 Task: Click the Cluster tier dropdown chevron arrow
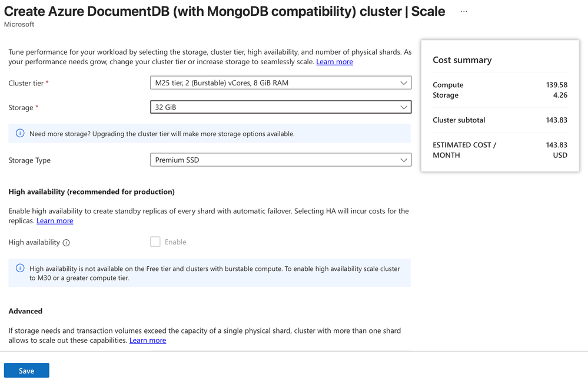click(404, 83)
